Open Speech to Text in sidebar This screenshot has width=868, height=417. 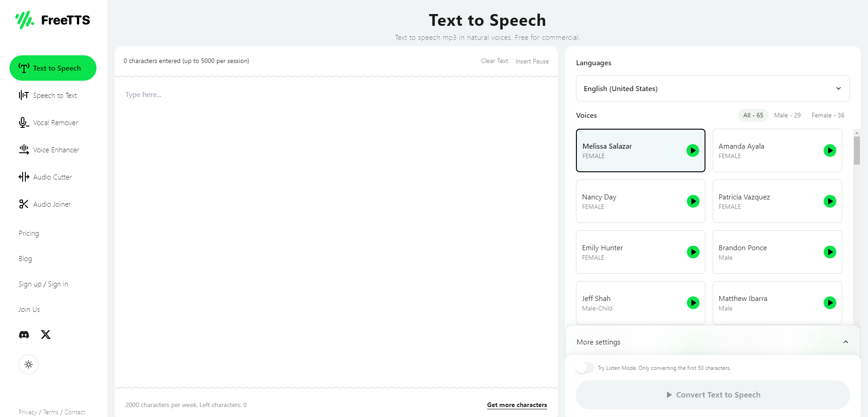click(x=55, y=95)
